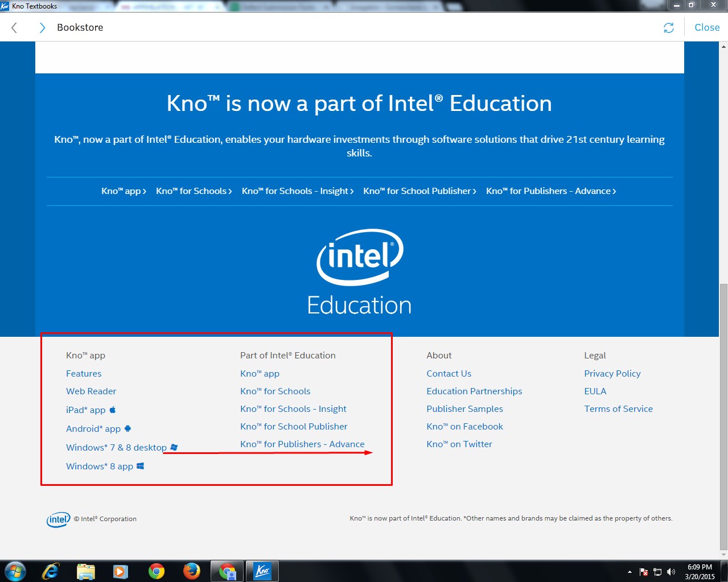Click Windows flag icon beside desktop link
The height and width of the screenshot is (582, 728).
click(174, 447)
